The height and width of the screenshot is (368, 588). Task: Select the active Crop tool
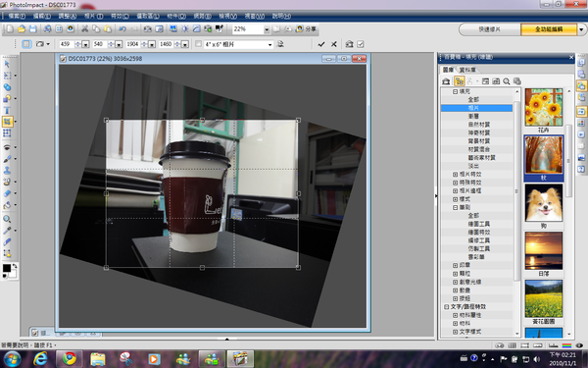[7, 122]
